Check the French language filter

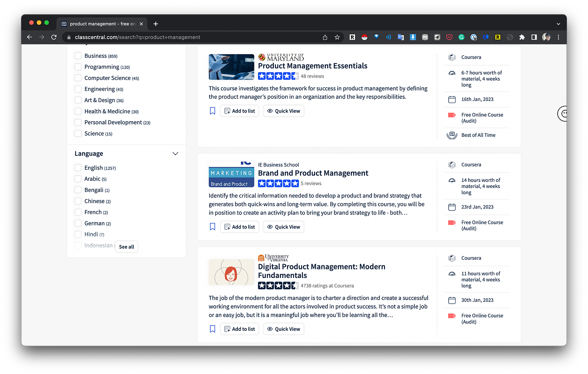(x=78, y=212)
